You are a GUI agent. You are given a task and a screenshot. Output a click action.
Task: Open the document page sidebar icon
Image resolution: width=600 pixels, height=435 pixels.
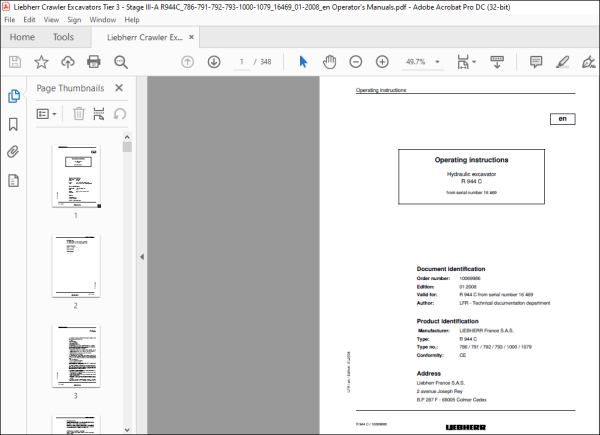[x=13, y=180]
